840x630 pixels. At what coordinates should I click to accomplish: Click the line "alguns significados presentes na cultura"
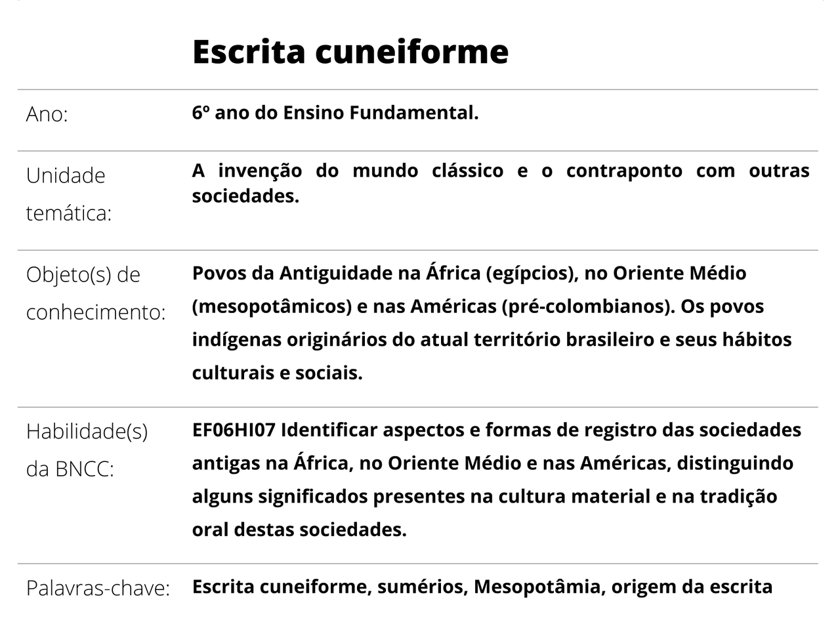coord(484,496)
